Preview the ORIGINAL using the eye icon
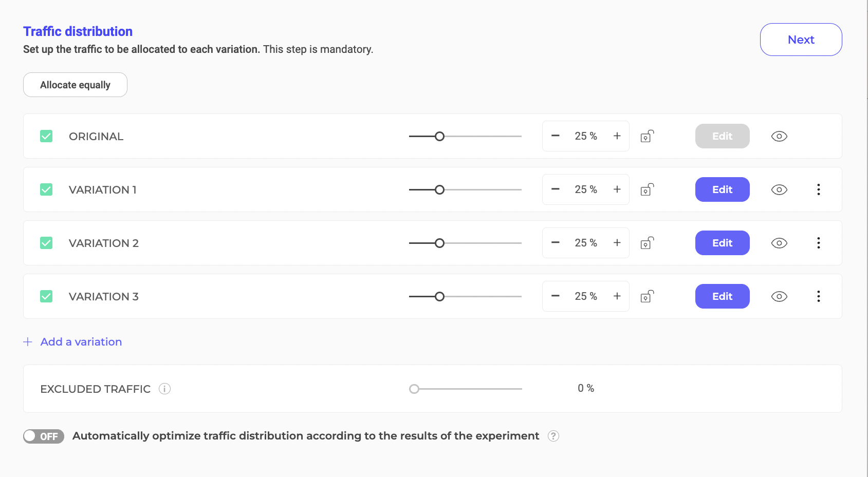The width and height of the screenshot is (868, 477). pos(779,136)
